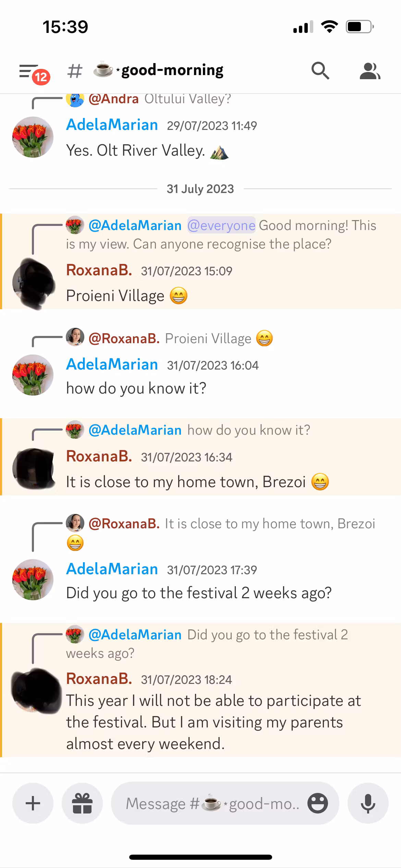401x868 pixels.
Task: Open the emoji picker smiley
Action: click(x=317, y=803)
